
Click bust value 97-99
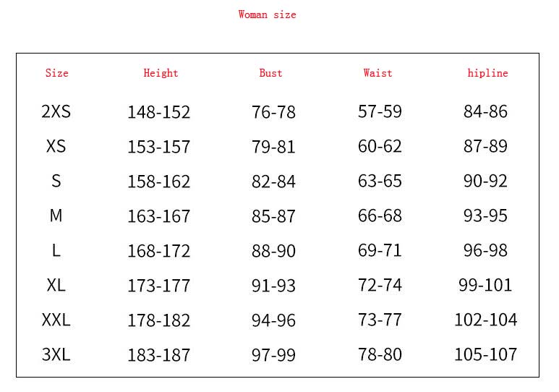coord(273,355)
